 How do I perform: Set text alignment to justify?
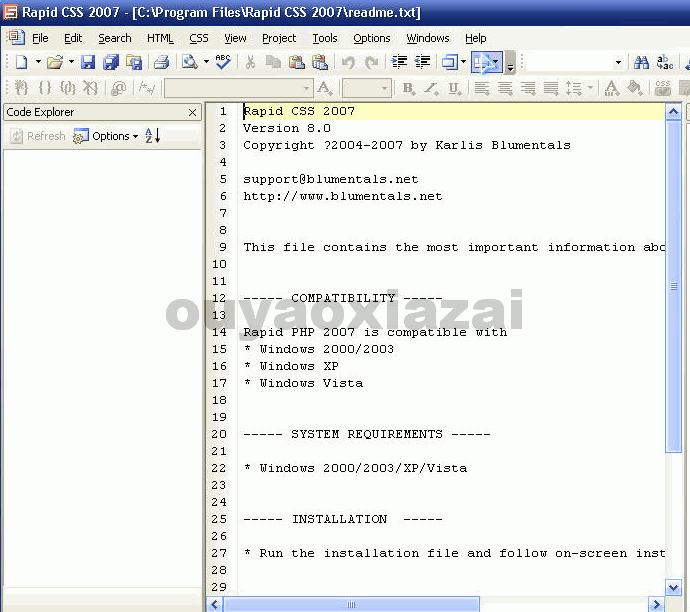(x=551, y=88)
